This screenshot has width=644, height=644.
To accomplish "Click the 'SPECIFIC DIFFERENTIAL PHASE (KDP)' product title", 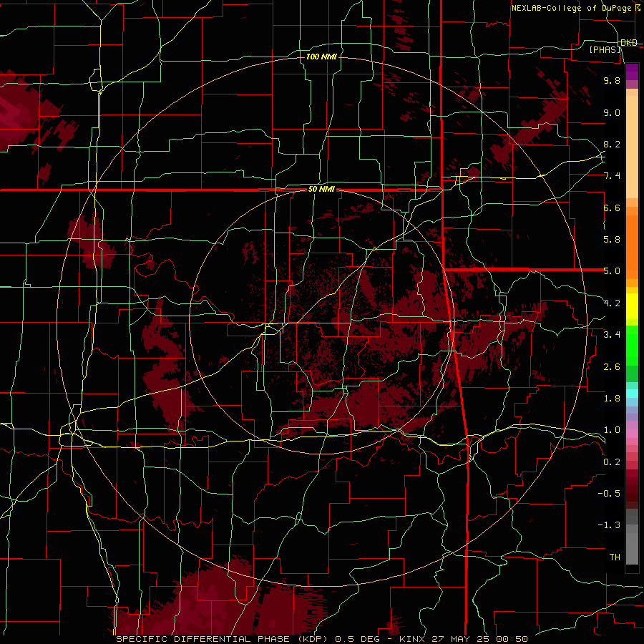I will click(223, 639).
